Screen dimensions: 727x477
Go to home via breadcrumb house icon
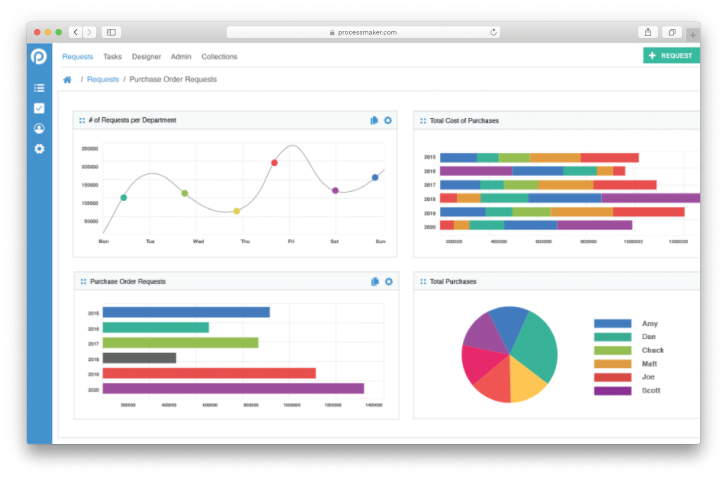67,80
